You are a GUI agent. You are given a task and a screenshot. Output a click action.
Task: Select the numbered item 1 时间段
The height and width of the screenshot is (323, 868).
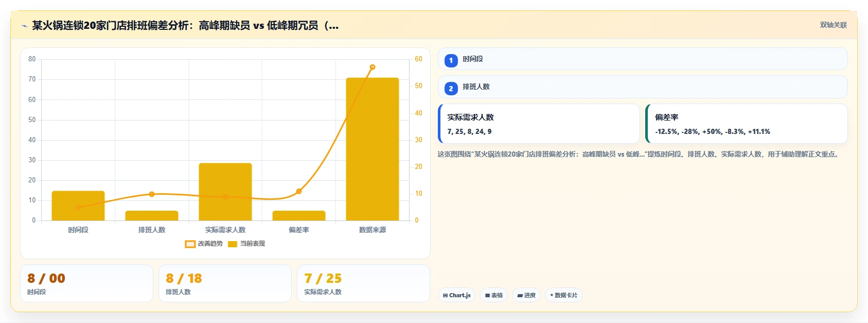tap(643, 59)
